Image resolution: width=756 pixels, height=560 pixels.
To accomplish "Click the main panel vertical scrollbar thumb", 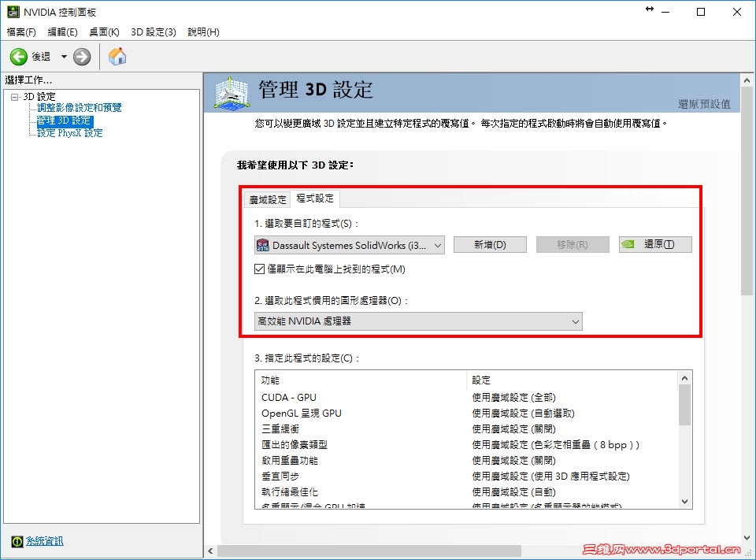I will [x=747, y=191].
